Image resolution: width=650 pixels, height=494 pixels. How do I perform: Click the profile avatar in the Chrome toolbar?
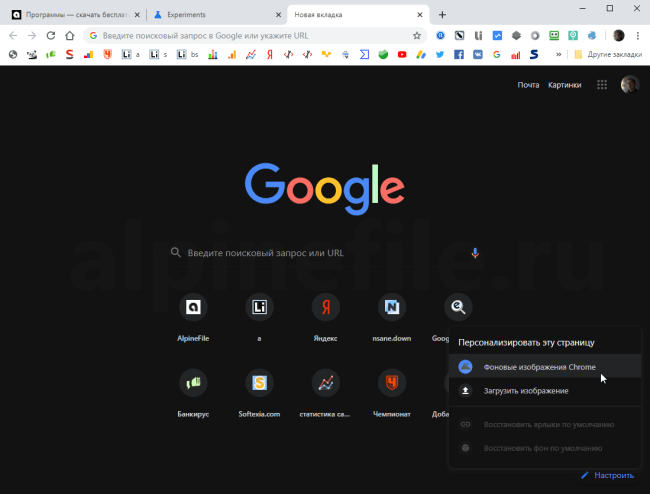tap(618, 36)
